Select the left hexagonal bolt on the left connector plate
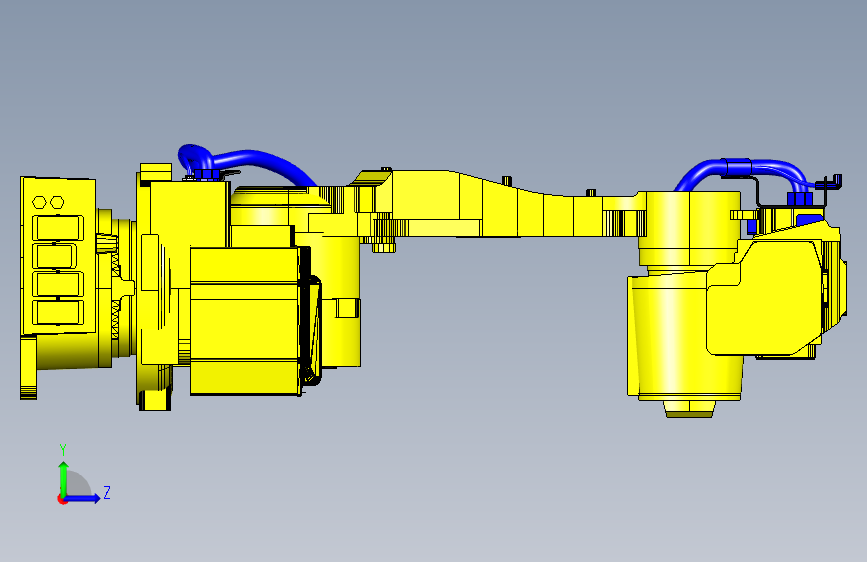Viewport: 867px width, 562px height. (x=39, y=202)
